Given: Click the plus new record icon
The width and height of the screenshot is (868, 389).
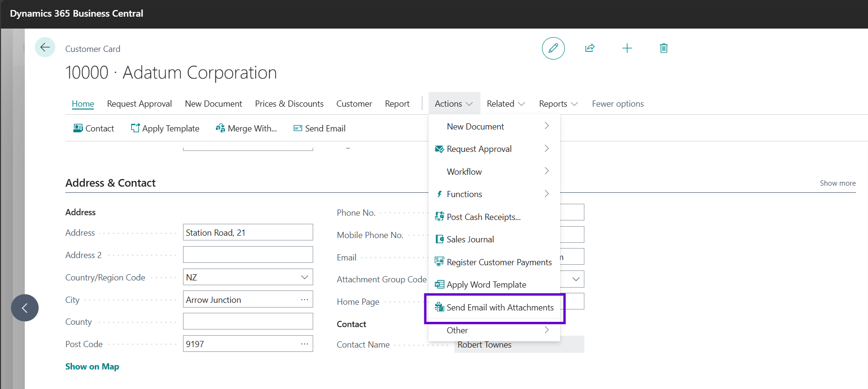Looking at the screenshot, I should [x=627, y=48].
